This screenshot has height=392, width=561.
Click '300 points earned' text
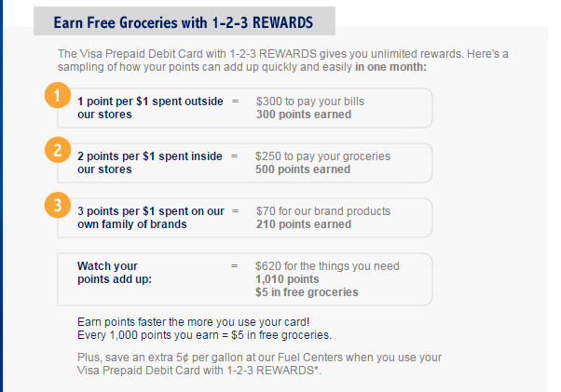[304, 115]
